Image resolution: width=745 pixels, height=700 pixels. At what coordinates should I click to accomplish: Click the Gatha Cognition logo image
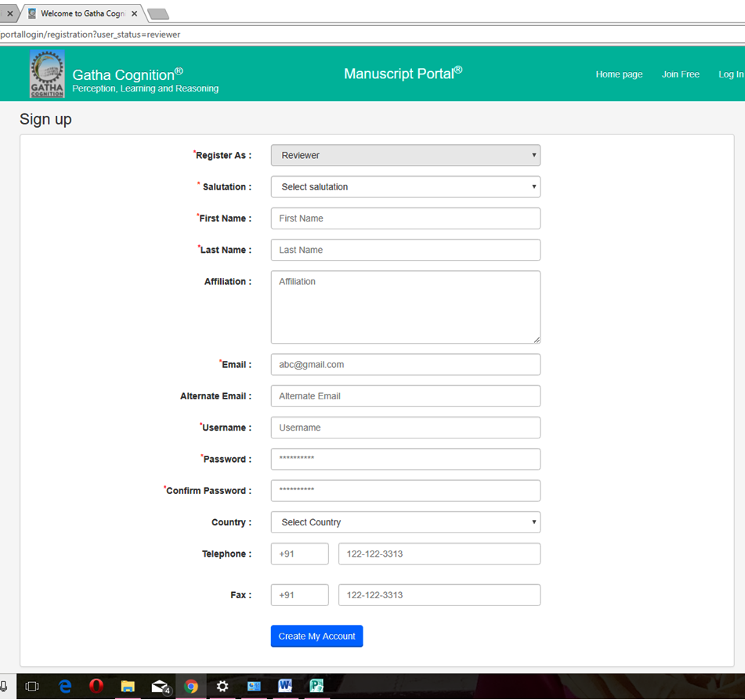47,74
